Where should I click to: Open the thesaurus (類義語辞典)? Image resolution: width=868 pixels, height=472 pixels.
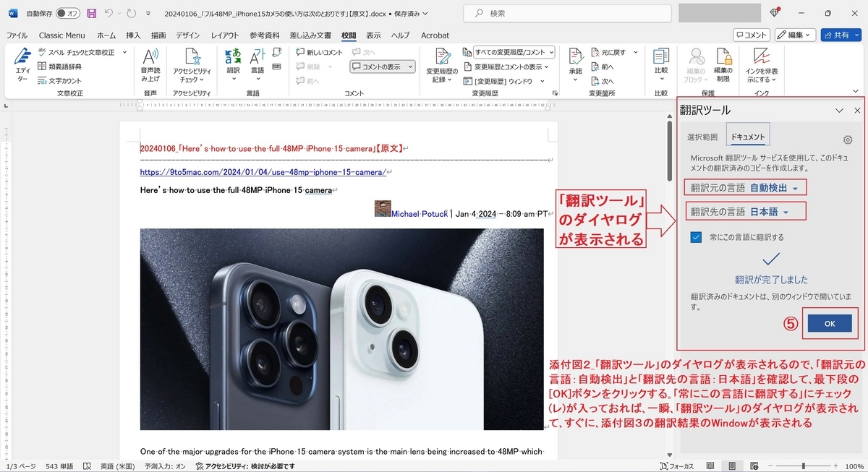(x=59, y=66)
